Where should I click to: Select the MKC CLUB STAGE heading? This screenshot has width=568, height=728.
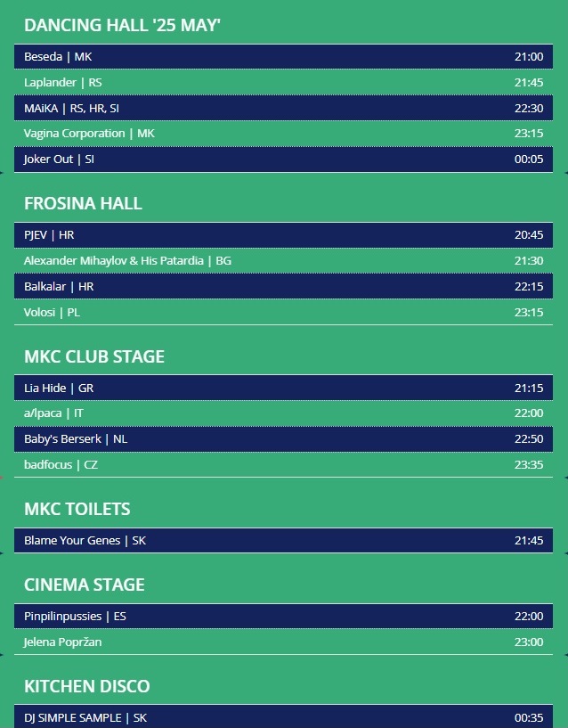pos(94,356)
